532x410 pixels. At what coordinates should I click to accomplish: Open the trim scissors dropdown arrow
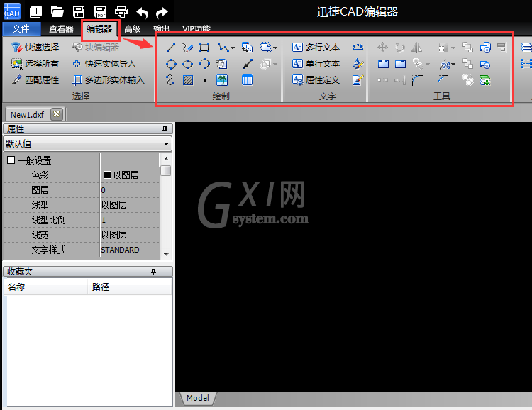coord(453,64)
